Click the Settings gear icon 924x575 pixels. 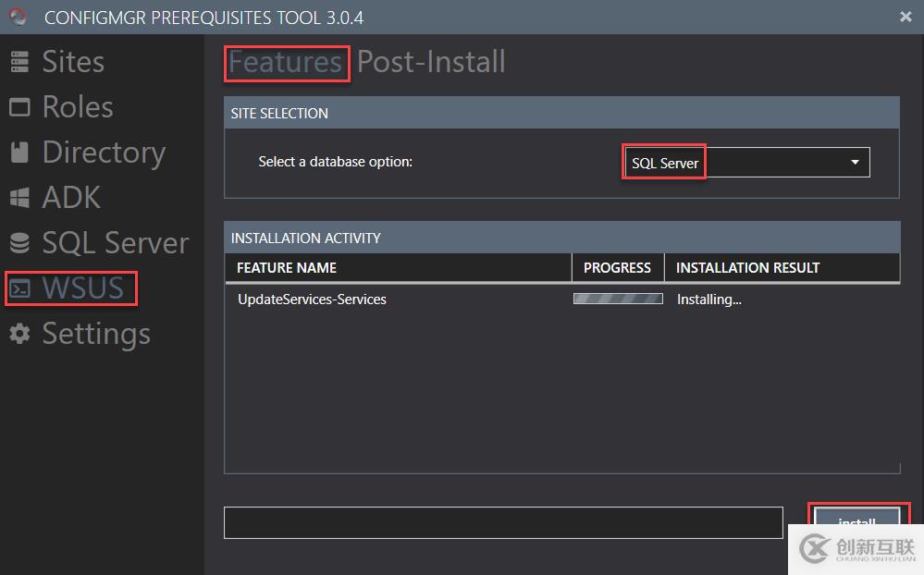tap(19, 334)
